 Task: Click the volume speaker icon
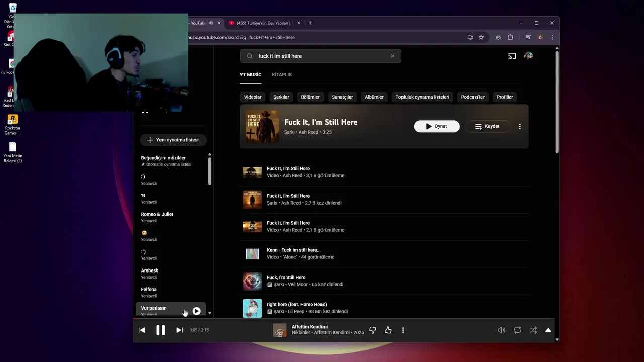(x=501, y=330)
